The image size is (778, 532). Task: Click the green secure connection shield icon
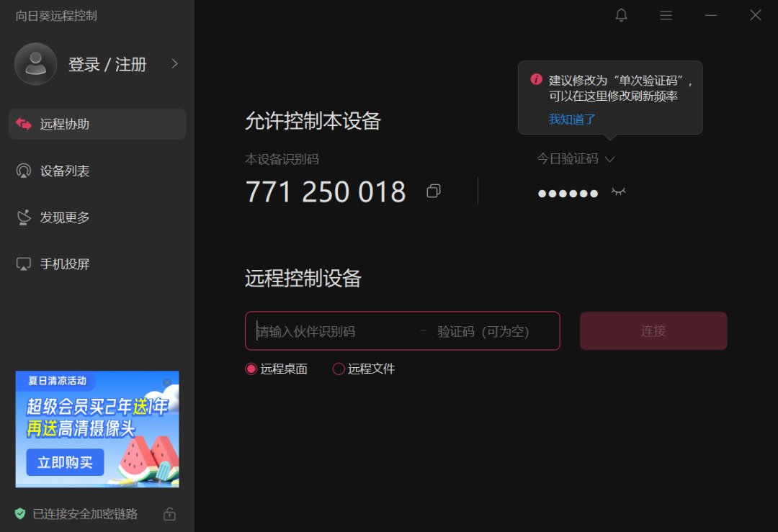20,514
